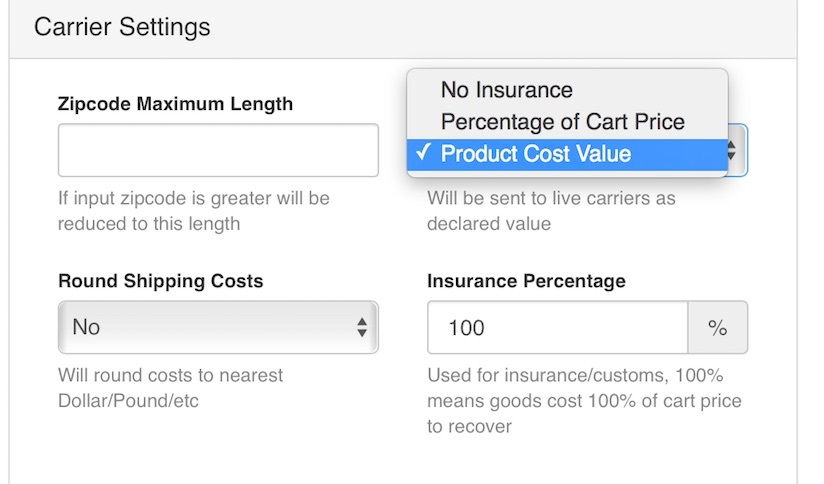
Task: Select the No Insurance option
Action: click(506, 90)
